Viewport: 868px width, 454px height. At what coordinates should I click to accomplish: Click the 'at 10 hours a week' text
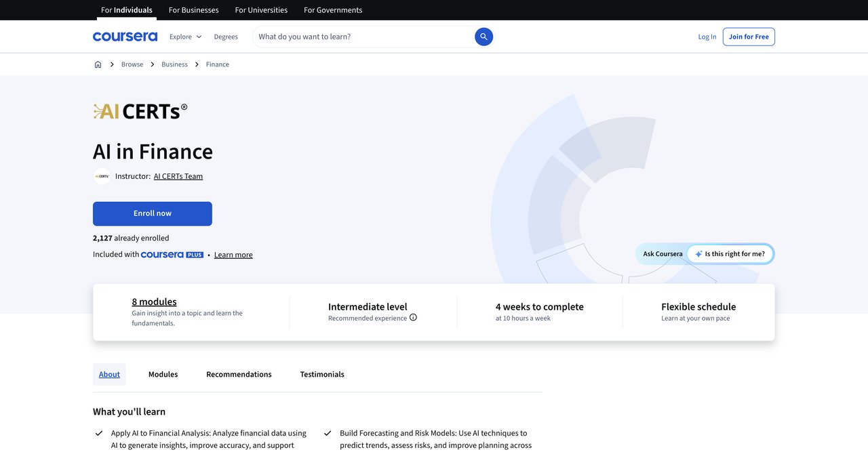(x=523, y=318)
